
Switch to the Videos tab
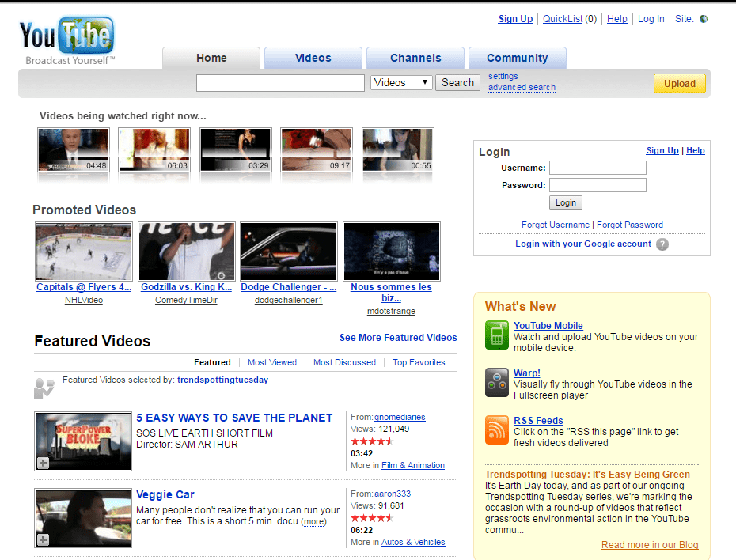(x=313, y=58)
